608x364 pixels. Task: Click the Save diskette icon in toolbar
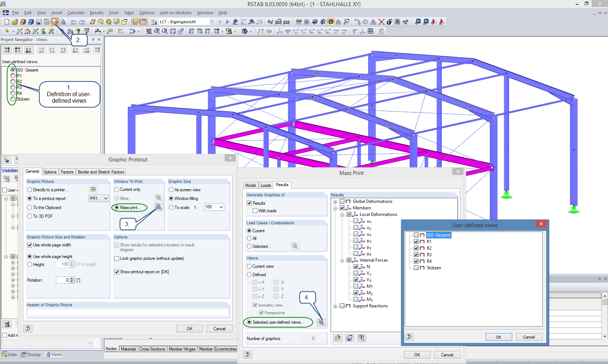[x=38, y=22]
